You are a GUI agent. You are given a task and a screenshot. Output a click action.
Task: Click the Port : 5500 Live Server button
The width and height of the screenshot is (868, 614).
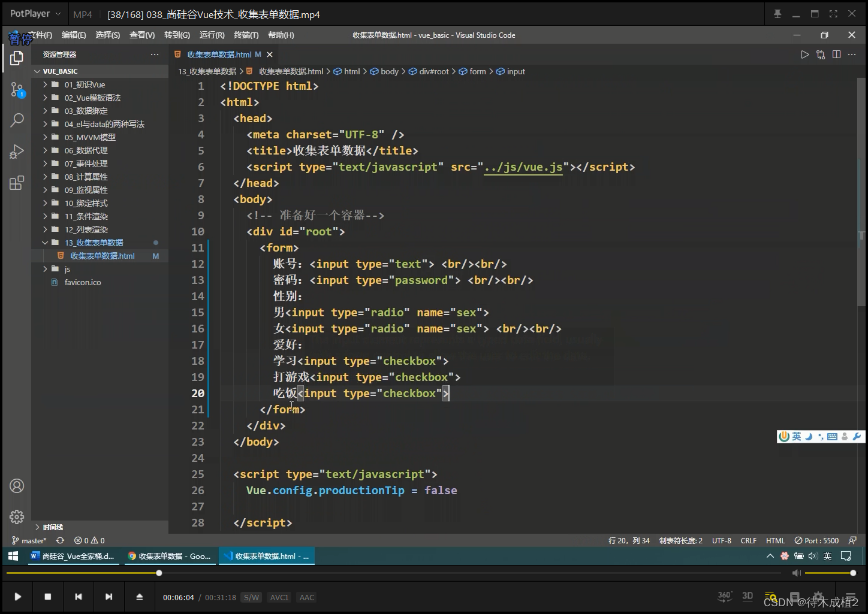[816, 540]
